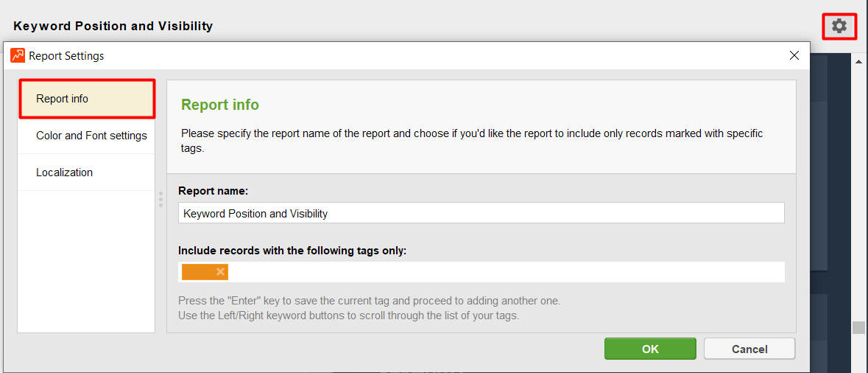Click the 'Keyword Position and Visibility' page title
This screenshot has width=868, height=373.
coord(113,26)
